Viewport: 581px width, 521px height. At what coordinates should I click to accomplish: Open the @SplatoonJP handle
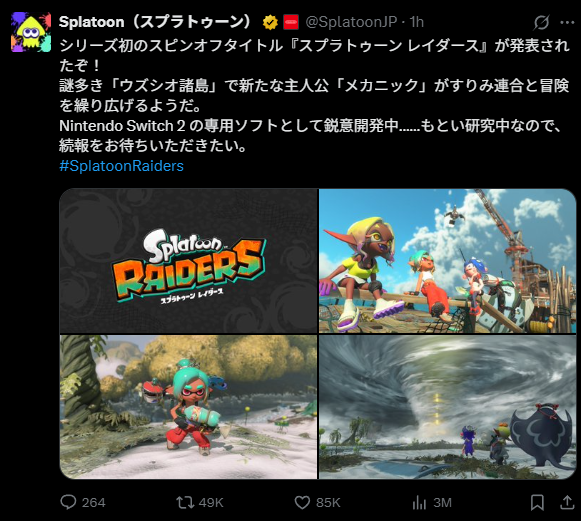click(x=351, y=22)
